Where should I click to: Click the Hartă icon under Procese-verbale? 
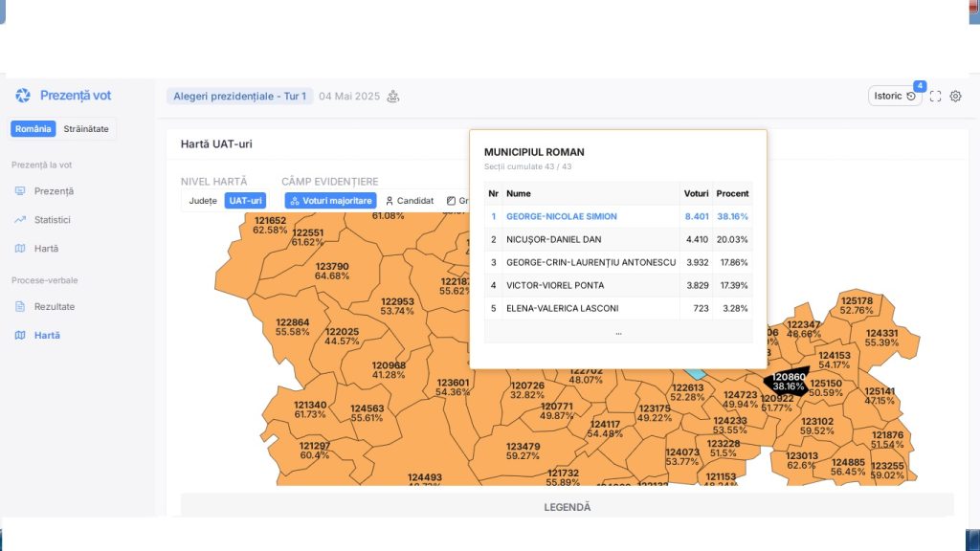20,336
